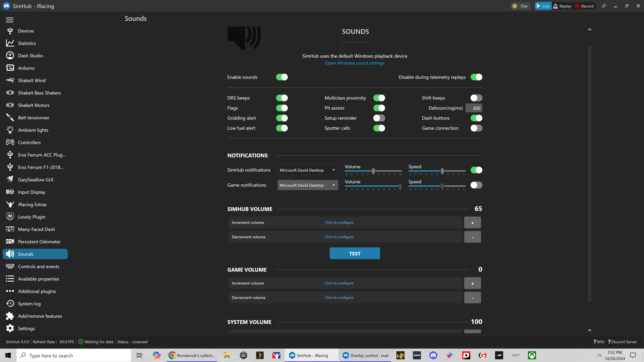Image resolution: width=644 pixels, height=362 pixels.
Task: Show hidden icons in system tray
Action: (x=599, y=355)
